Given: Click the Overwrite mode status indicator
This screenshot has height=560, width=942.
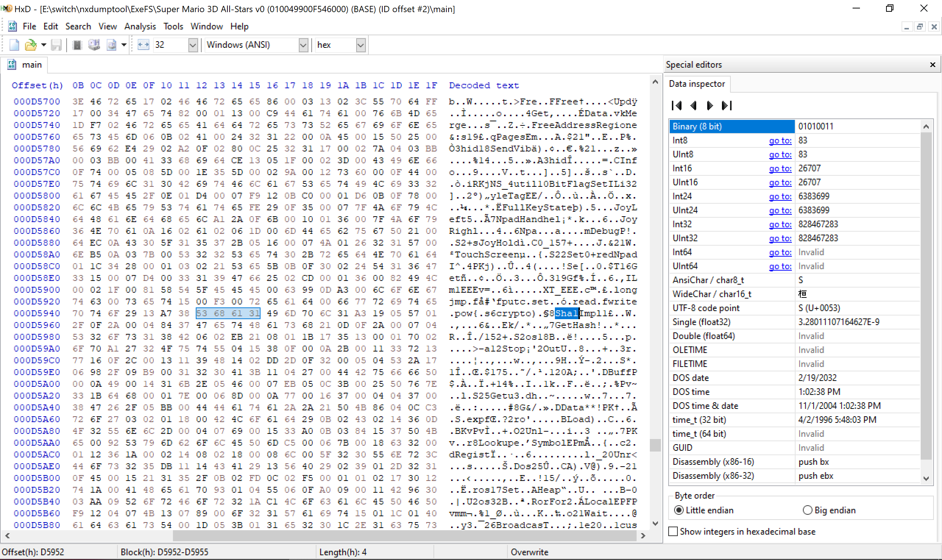Looking at the screenshot, I should coord(530,552).
